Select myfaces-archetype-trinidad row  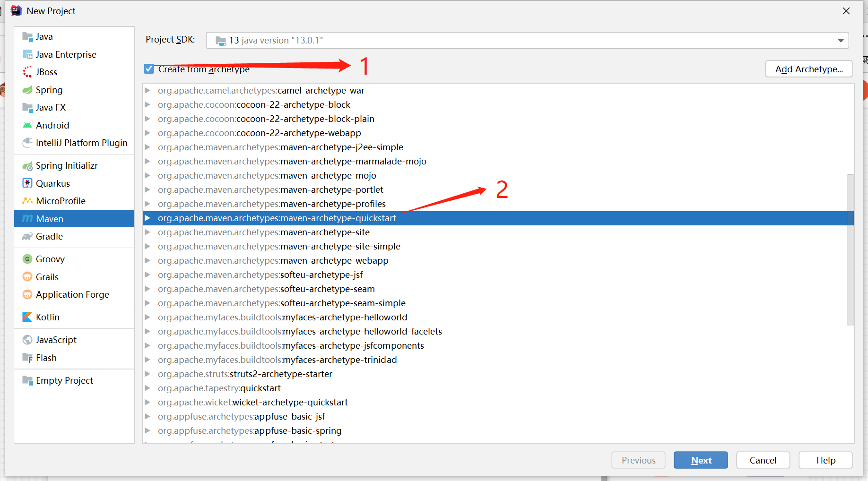[x=498, y=360]
